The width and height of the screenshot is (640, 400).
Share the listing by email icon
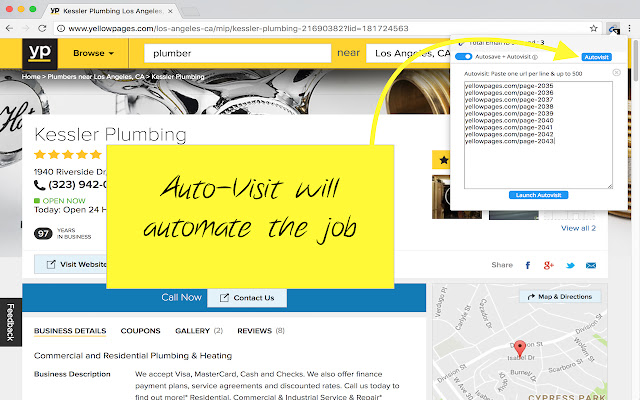pos(592,265)
